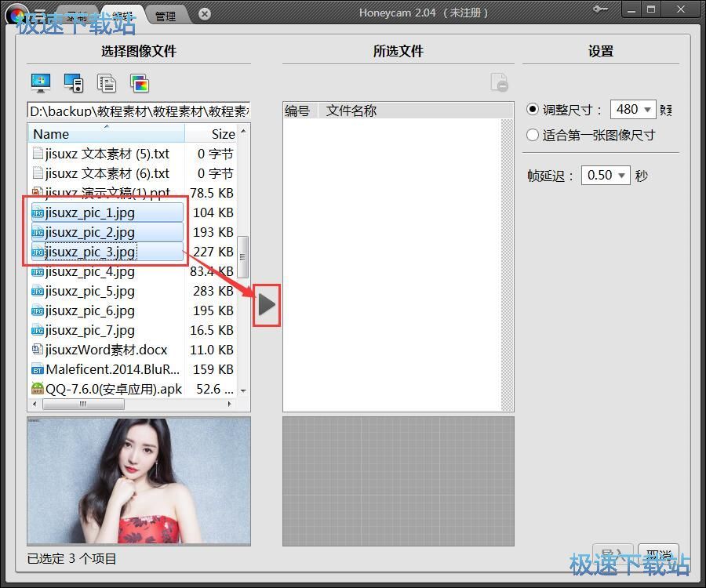Click the Android APK icon of QQ file
Image resolution: width=706 pixels, height=588 pixels.
pos(38,389)
